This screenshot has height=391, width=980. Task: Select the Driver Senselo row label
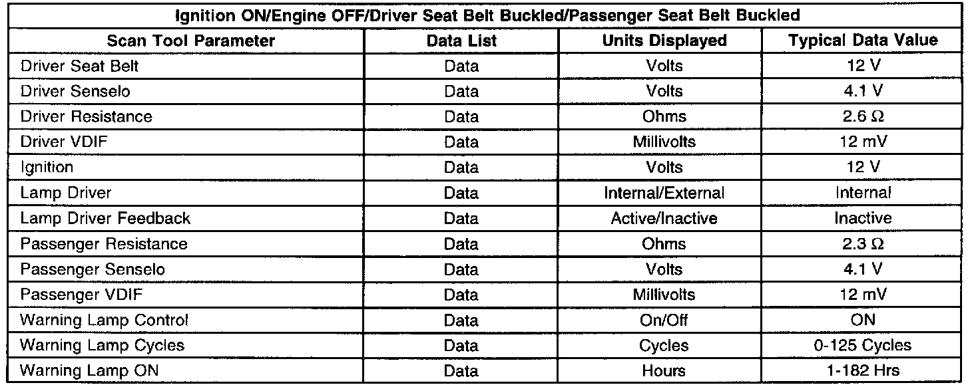click(75, 91)
